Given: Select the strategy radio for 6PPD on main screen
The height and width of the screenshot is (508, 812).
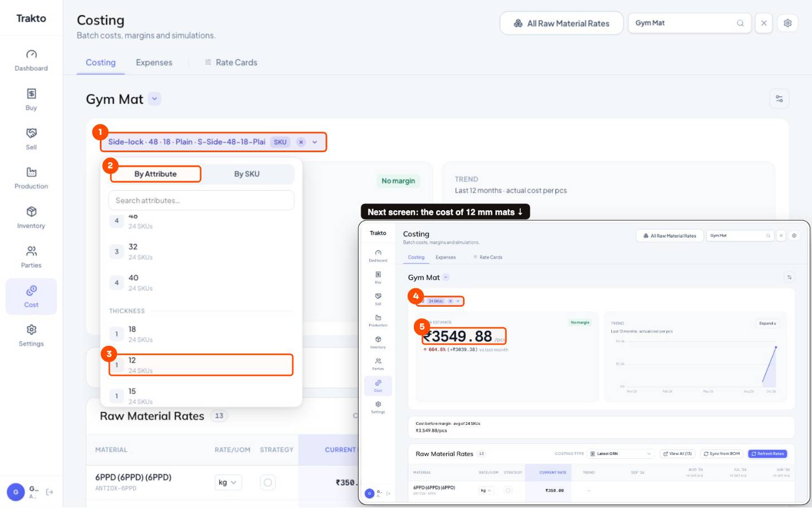Looking at the screenshot, I should [x=268, y=482].
